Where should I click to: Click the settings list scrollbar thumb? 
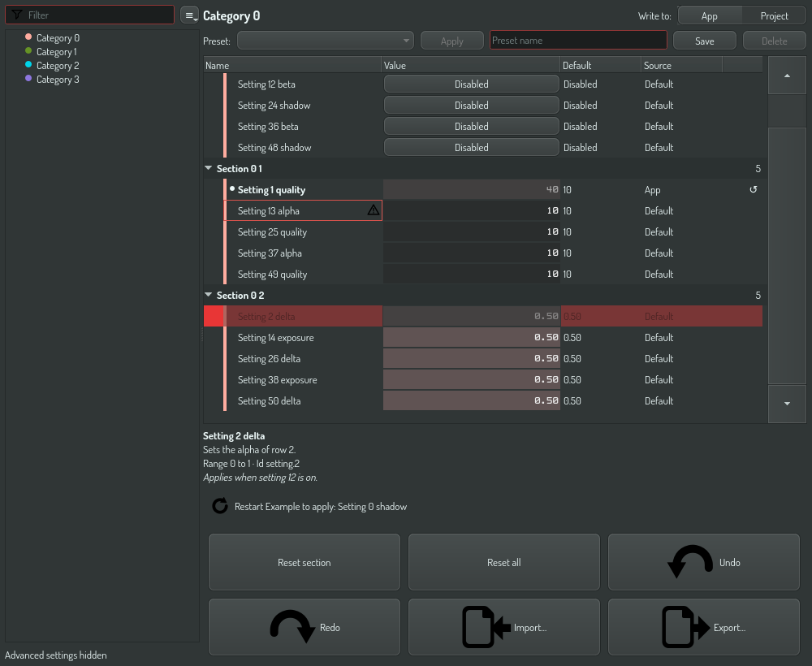pyautogui.click(x=787, y=255)
